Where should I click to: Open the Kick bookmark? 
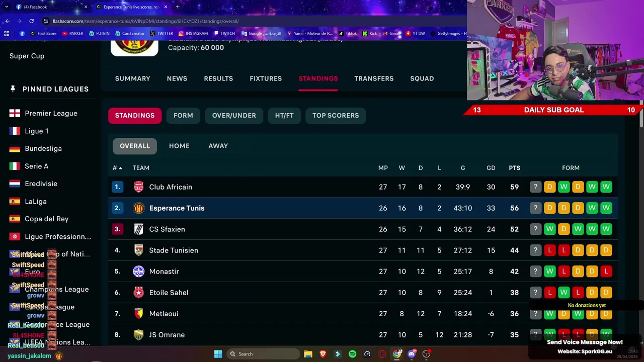[x=370, y=34]
